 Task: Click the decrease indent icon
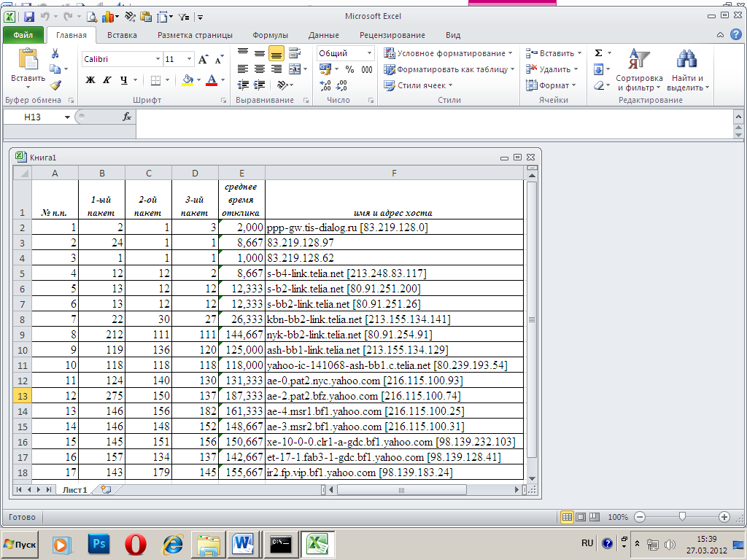(243, 85)
